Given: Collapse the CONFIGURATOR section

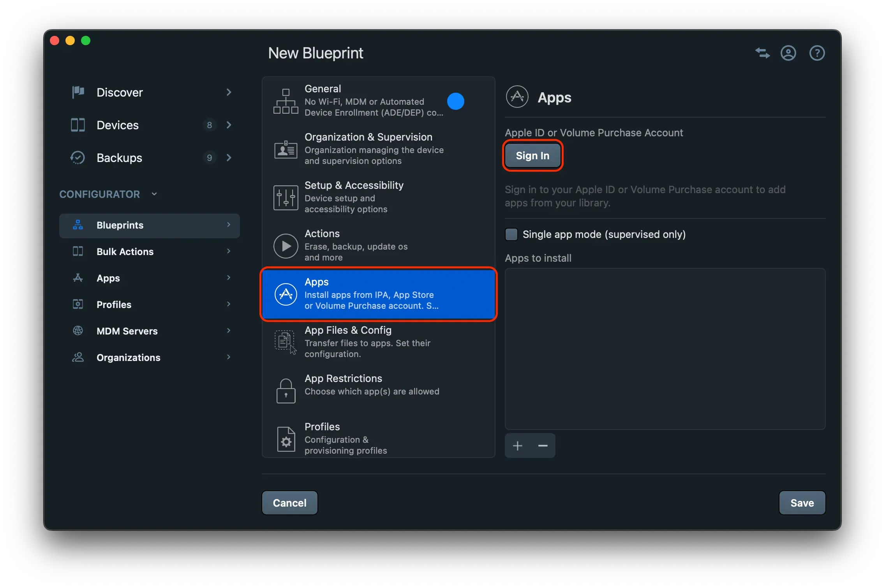Looking at the screenshot, I should (154, 194).
